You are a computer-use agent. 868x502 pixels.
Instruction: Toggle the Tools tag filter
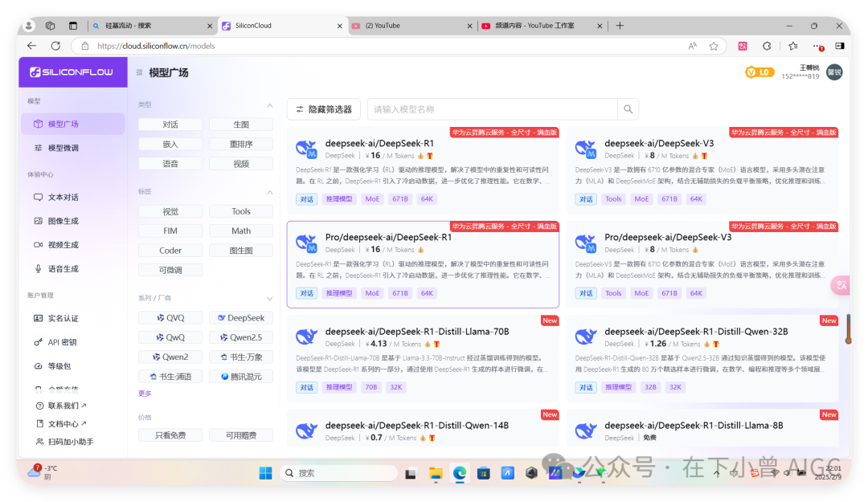[x=241, y=211]
